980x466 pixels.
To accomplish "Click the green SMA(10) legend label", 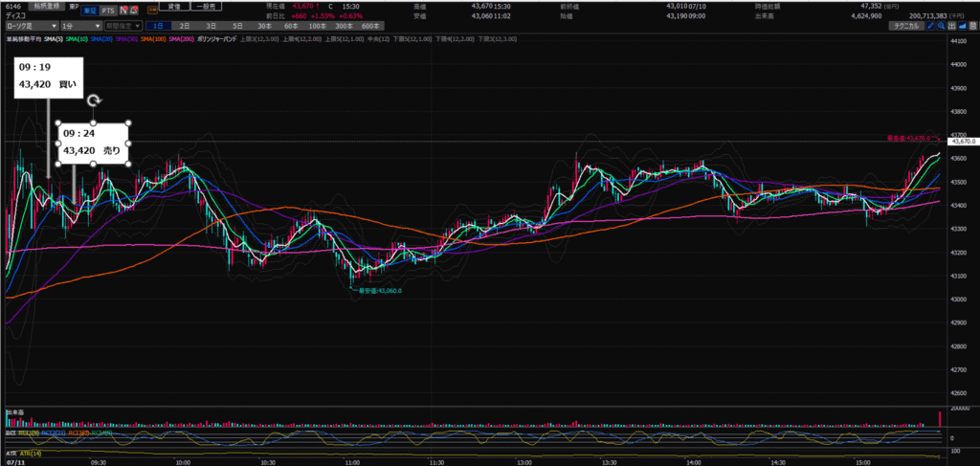I will [77, 39].
